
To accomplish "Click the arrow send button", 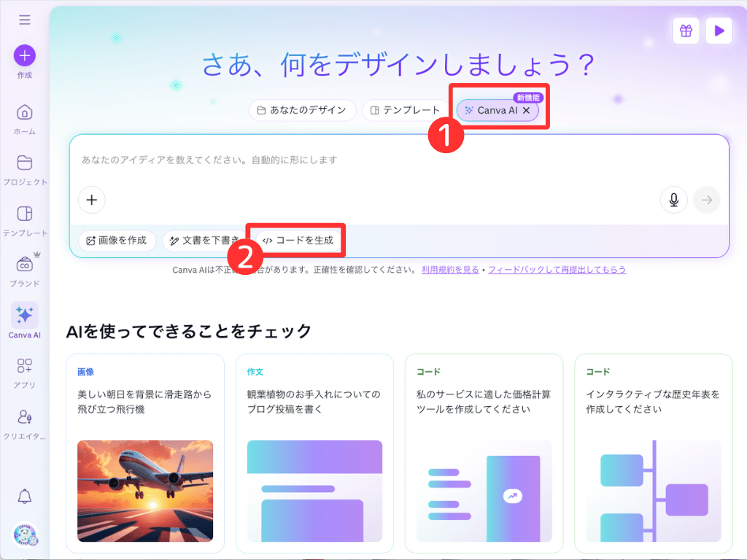I will tap(707, 200).
